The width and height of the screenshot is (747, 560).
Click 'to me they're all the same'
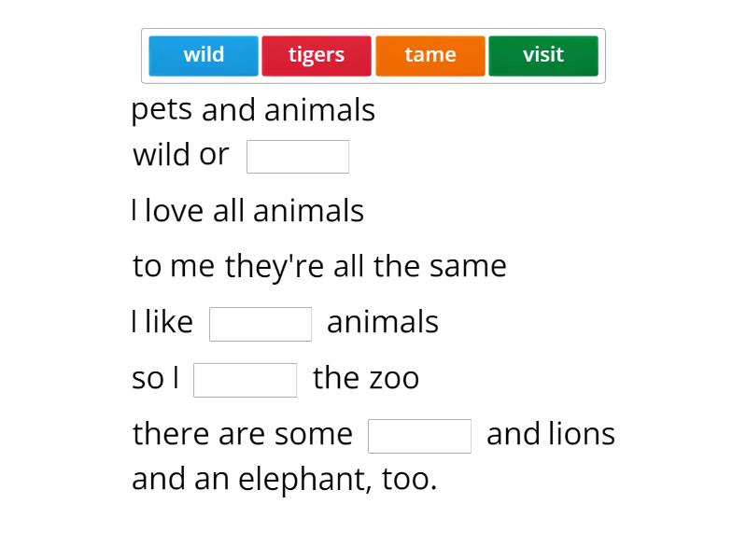click(318, 266)
